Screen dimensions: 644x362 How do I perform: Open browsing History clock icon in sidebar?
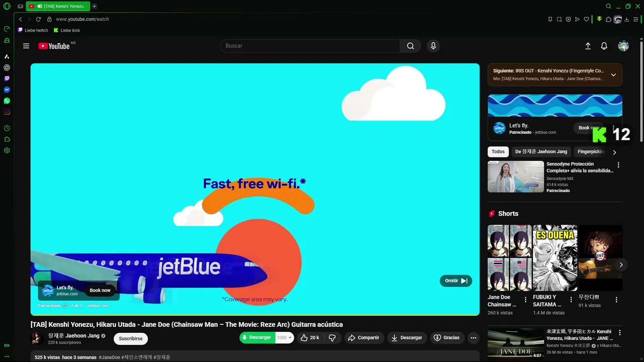click(x=7, y=128)
